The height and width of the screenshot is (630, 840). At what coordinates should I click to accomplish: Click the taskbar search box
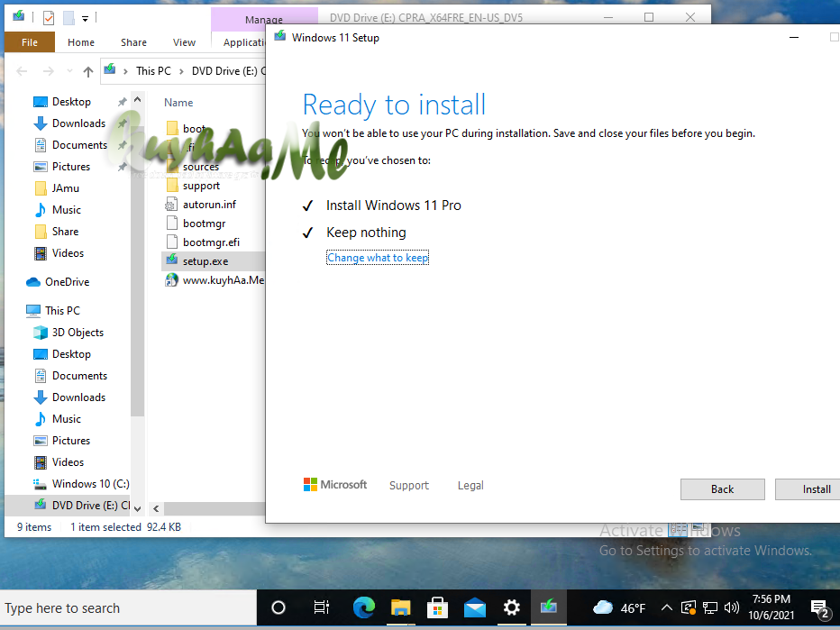129,608
